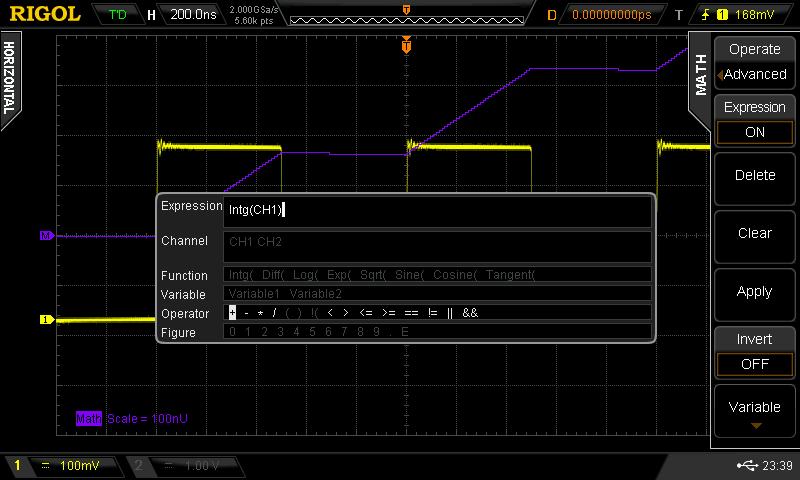Select CH2 in the Channel row

coord(268,242)
